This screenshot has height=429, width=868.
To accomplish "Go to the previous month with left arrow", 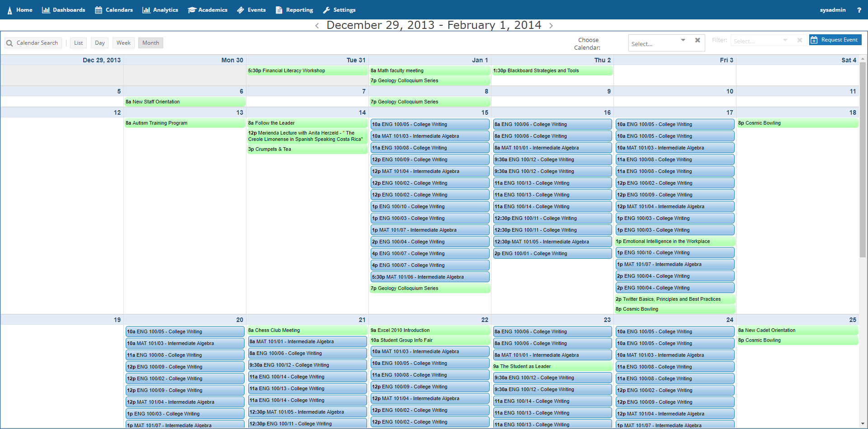I will (x=317, y=26).
